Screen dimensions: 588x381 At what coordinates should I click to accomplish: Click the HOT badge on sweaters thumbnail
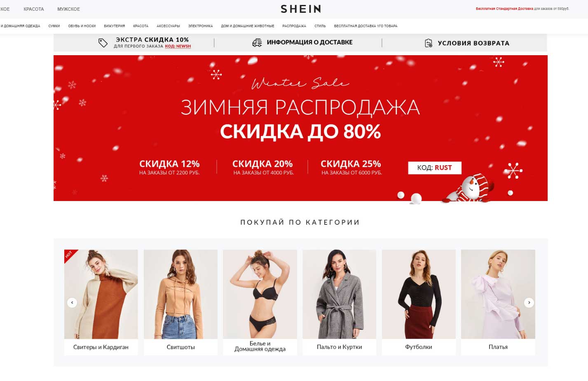pyautogui.click(x=69, y=255)
